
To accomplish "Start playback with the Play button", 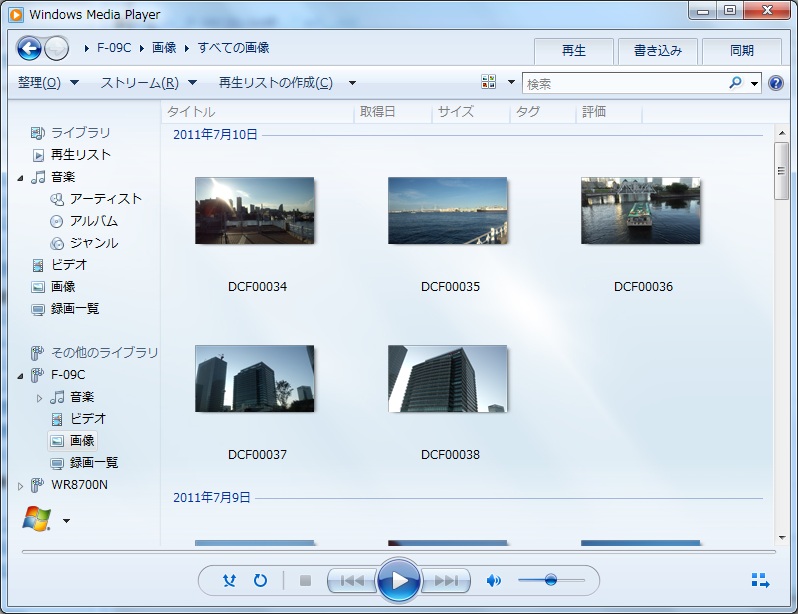I will point(398,580).
